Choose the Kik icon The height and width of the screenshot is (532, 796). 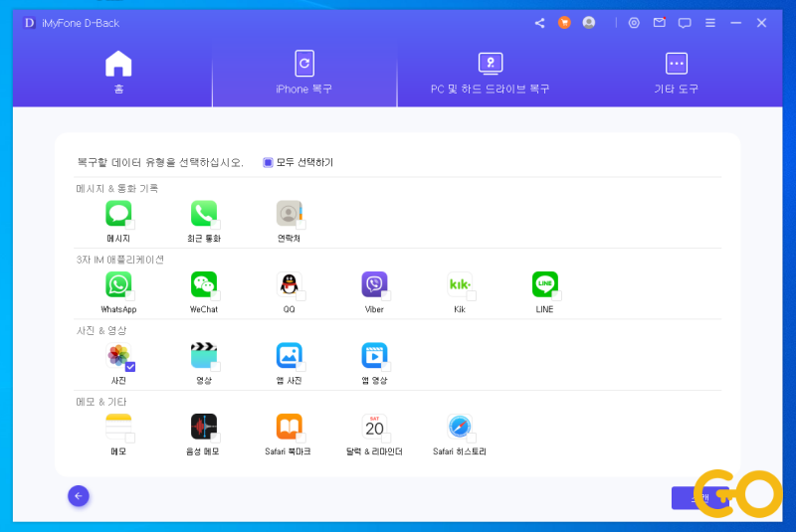tap(460, 284)
